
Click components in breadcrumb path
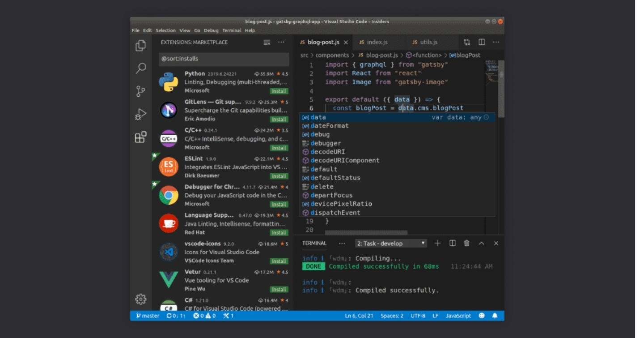pos(332,55)
